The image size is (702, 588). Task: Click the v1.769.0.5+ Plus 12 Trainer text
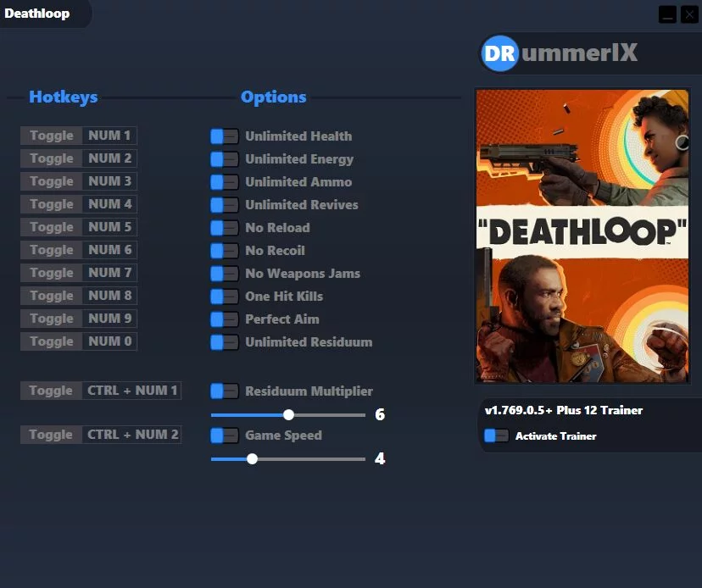(x=563, y=410)
